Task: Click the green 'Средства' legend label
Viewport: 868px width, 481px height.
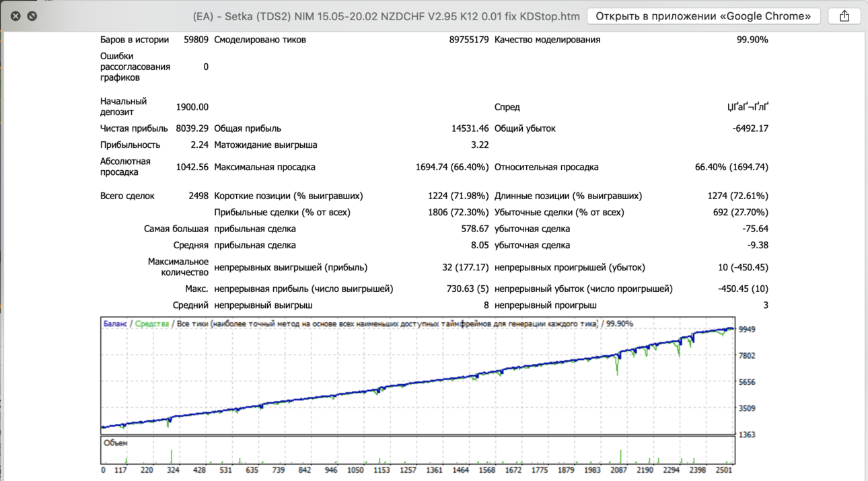Action: [152, 324]
